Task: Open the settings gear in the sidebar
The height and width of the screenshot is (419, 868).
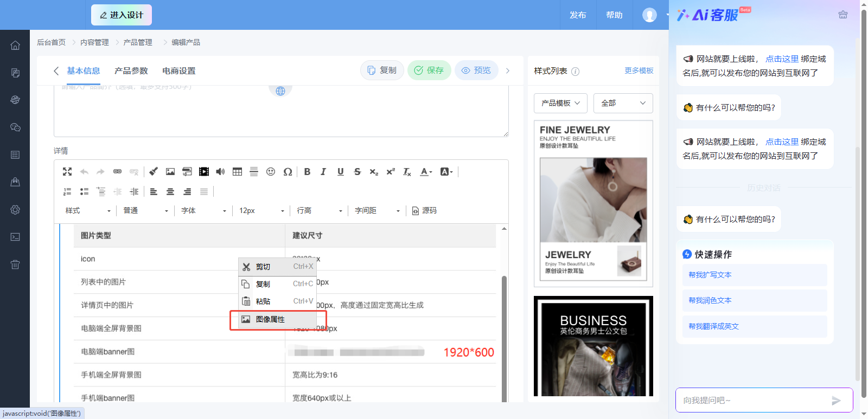Action: coord(15,210)
